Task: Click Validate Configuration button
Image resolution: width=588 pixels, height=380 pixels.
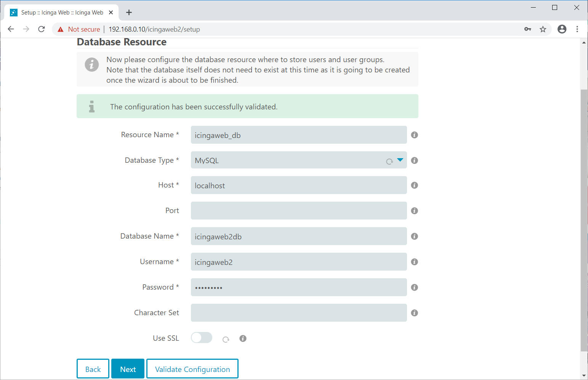Action: (x=192, y=369)
